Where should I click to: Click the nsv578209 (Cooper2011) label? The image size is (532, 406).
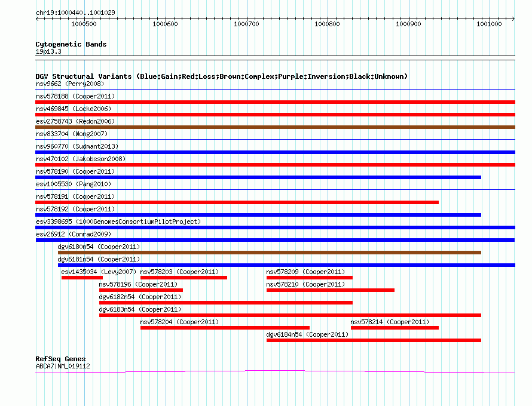click(x=305, y=272)
